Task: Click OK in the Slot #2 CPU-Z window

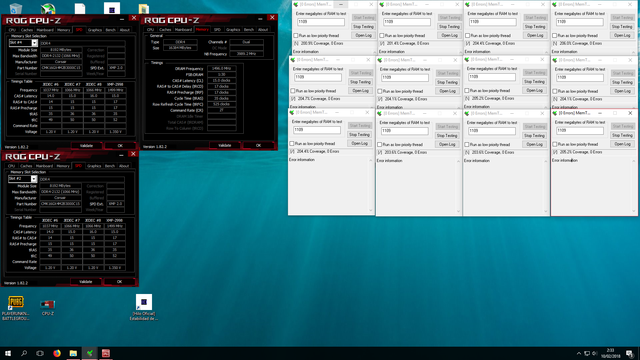Action: (x=119, y=282)
